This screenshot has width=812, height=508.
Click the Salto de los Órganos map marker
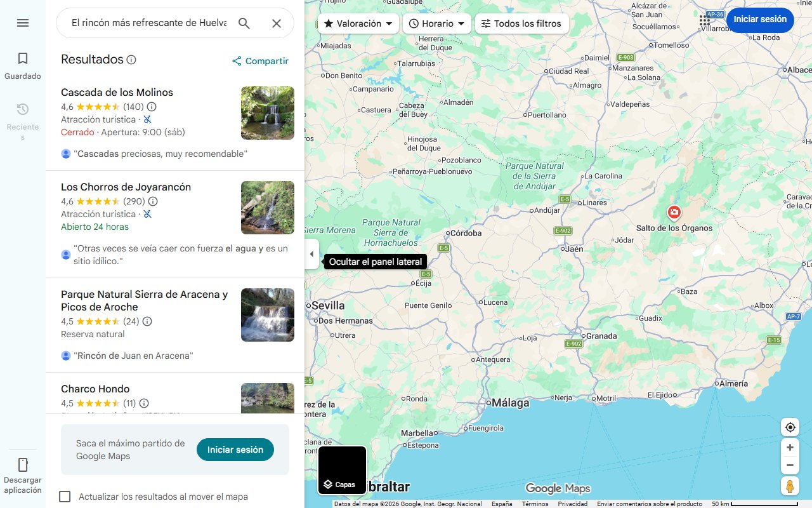coord(674,212)
